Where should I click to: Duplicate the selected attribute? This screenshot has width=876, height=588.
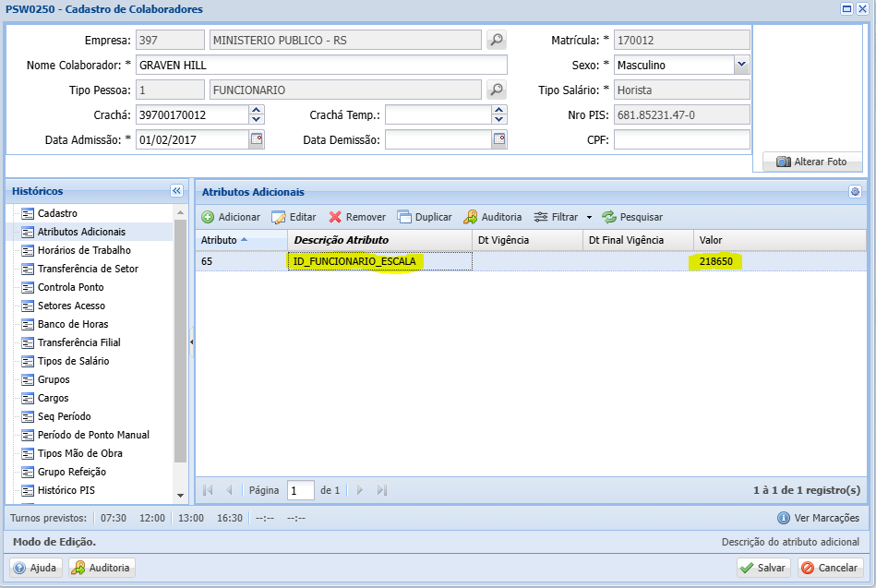point(425,217)
